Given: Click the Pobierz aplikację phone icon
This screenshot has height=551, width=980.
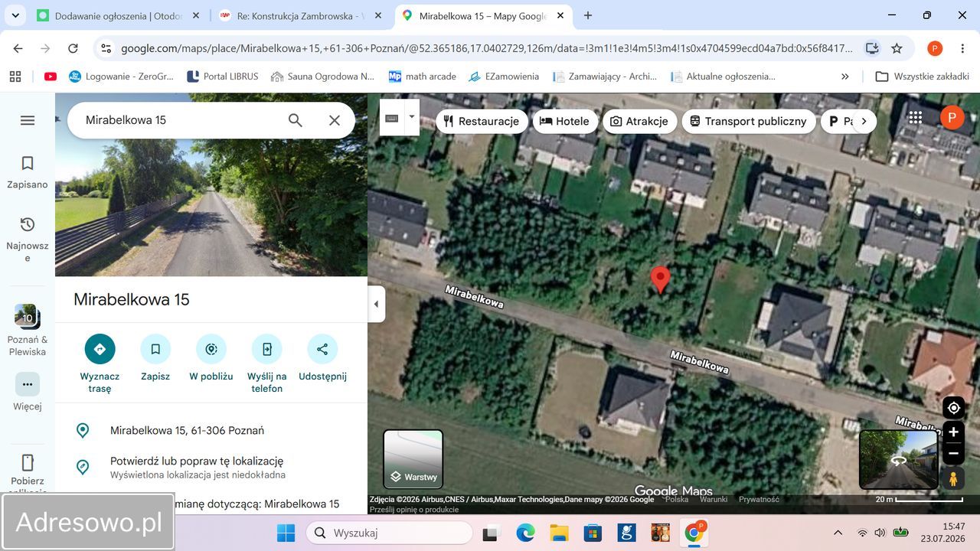Looking at the screenshot, I should [28, 462].
